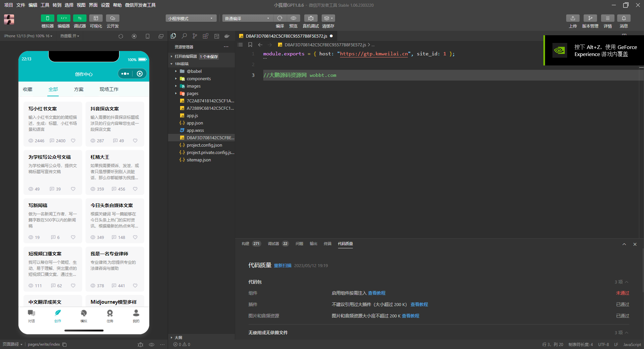Open the messages (消息) bell icon
The image size is (644, 349).
624,18
